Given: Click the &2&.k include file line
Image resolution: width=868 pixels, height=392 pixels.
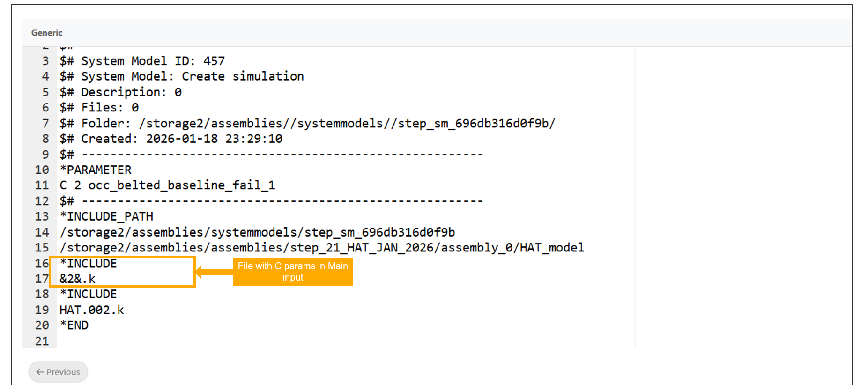Looking at the screenshot, I should [x=77, y=279].
